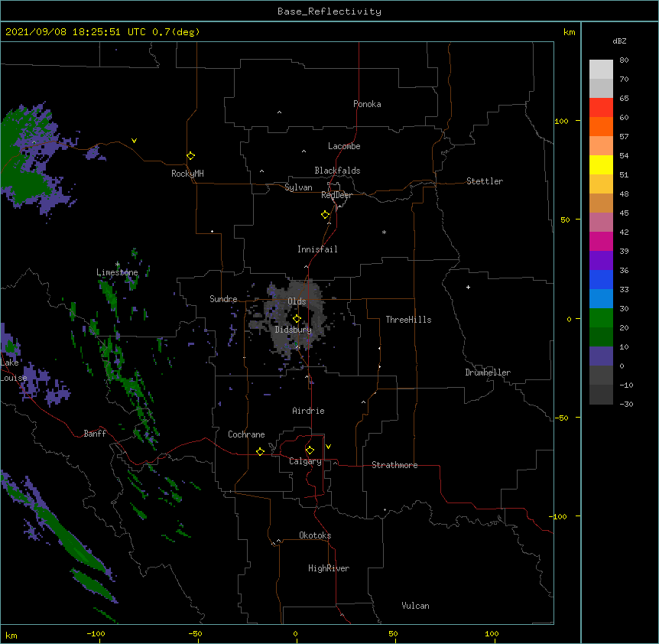
Task: Select the blue 36 dBZ legend swatch
Action: [601, 279]
